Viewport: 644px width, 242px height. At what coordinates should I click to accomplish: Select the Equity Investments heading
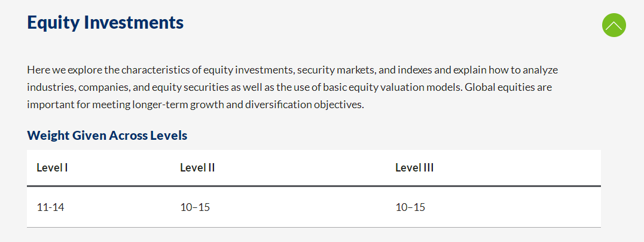coord(105,22)
